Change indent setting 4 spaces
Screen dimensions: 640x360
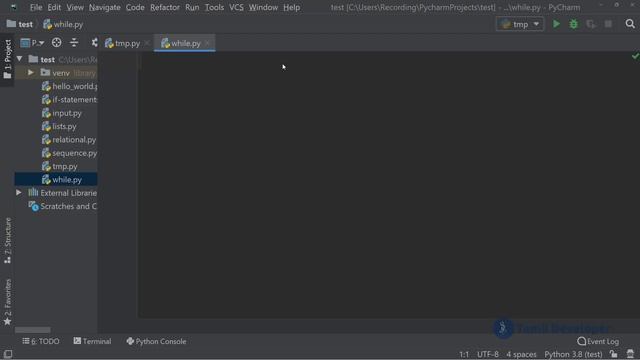coord(521,354)
